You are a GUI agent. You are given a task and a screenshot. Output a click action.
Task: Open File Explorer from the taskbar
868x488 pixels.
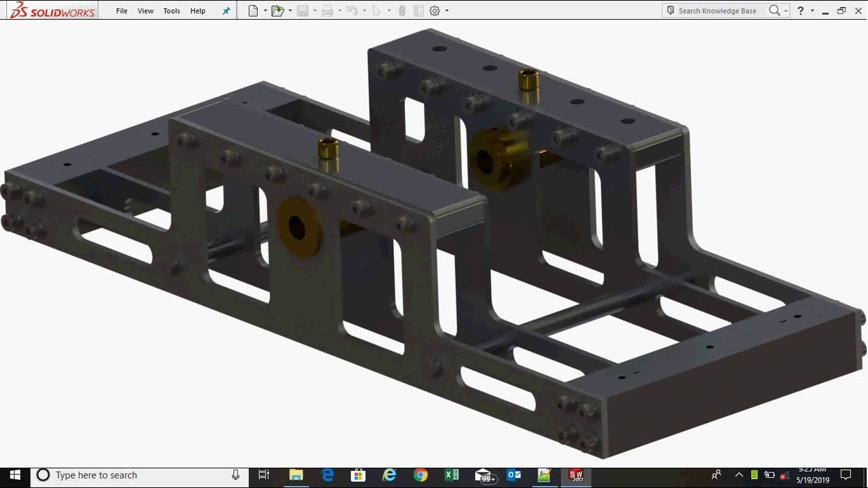coord(296,475)
